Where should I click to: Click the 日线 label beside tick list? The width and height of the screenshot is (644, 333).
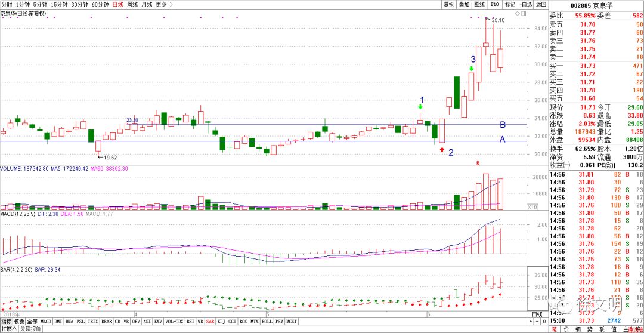tap(538, 314)
